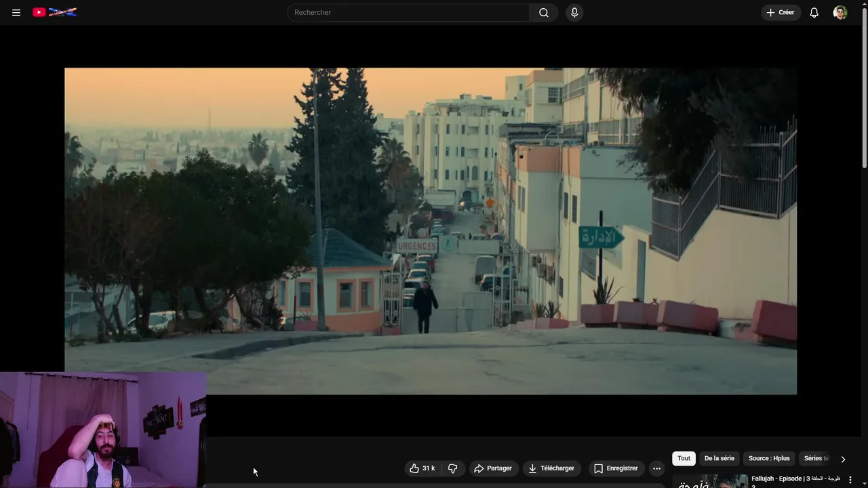
Task: Select the De la série chip
Action: 719,459
